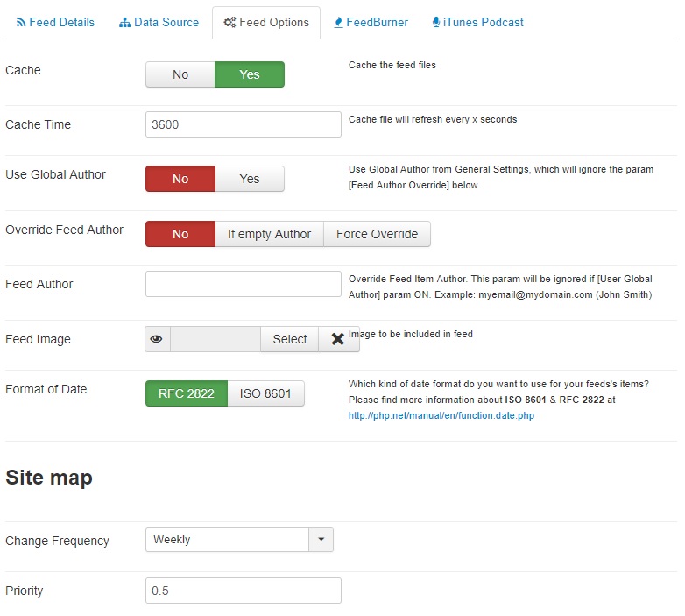Click into the Feed Author text field

coord(244,284)
